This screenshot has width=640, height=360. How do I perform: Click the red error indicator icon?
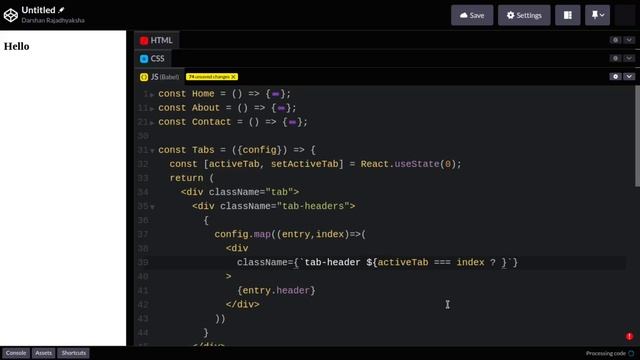pyautogui.click(x=629, y=336)
